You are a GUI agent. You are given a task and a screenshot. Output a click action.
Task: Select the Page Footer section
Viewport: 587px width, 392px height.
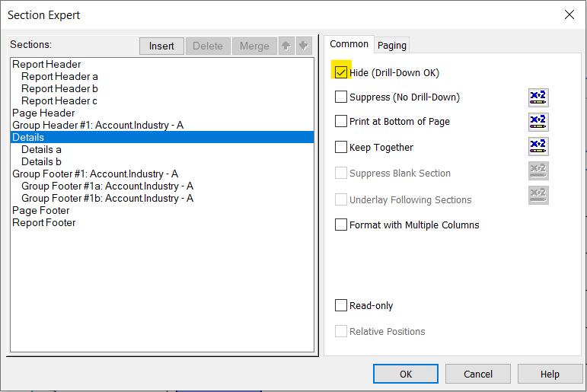(x=41, y=211)
